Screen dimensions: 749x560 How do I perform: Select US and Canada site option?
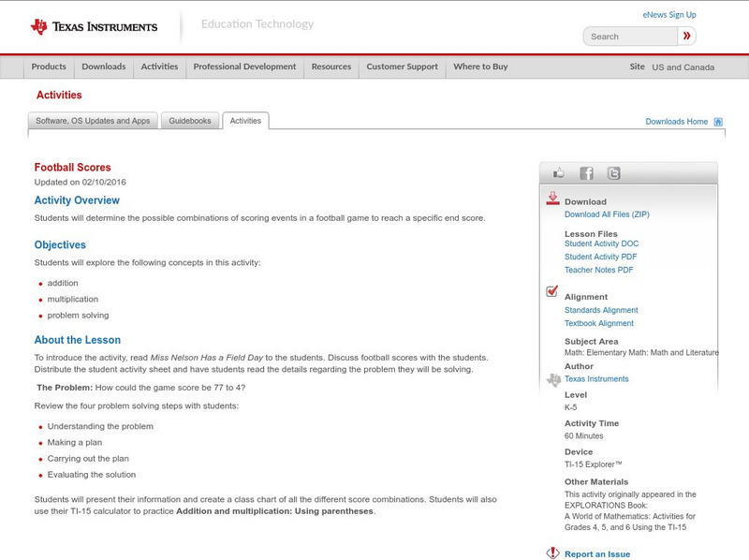683,67
